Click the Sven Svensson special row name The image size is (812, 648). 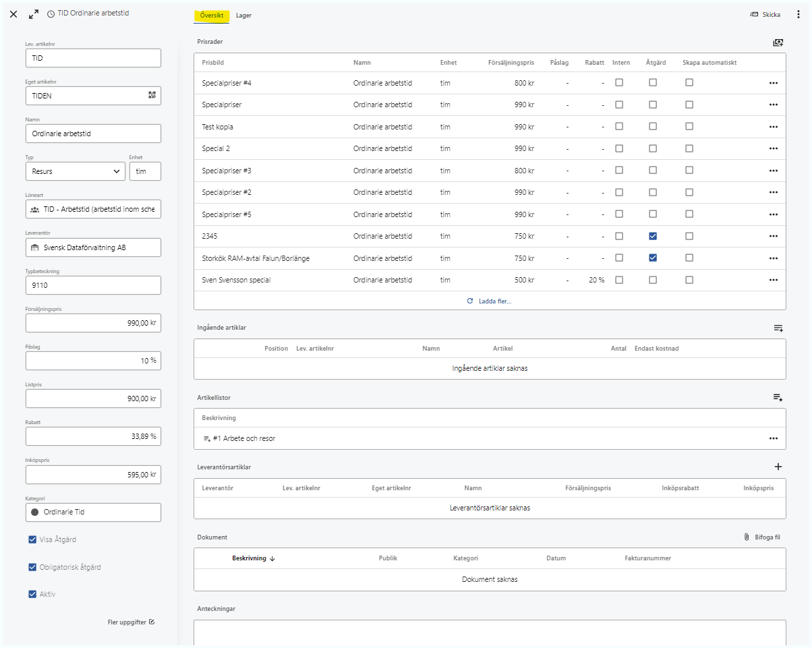pyautogui.click(x=236, y=280)
